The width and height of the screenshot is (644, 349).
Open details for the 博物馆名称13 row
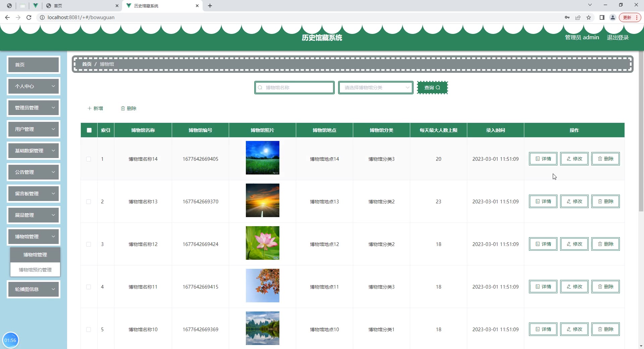(x=543, y=201)
